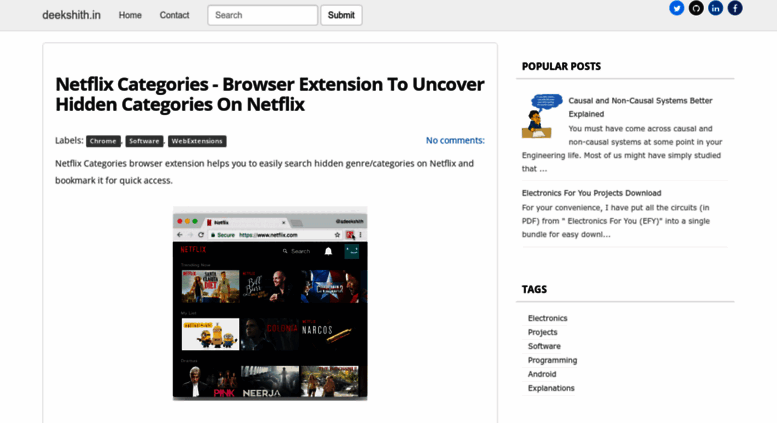Select the WebExtensions label tag
Image resolution: width=777 pixels, height=423 pixels.
point(197,141)
